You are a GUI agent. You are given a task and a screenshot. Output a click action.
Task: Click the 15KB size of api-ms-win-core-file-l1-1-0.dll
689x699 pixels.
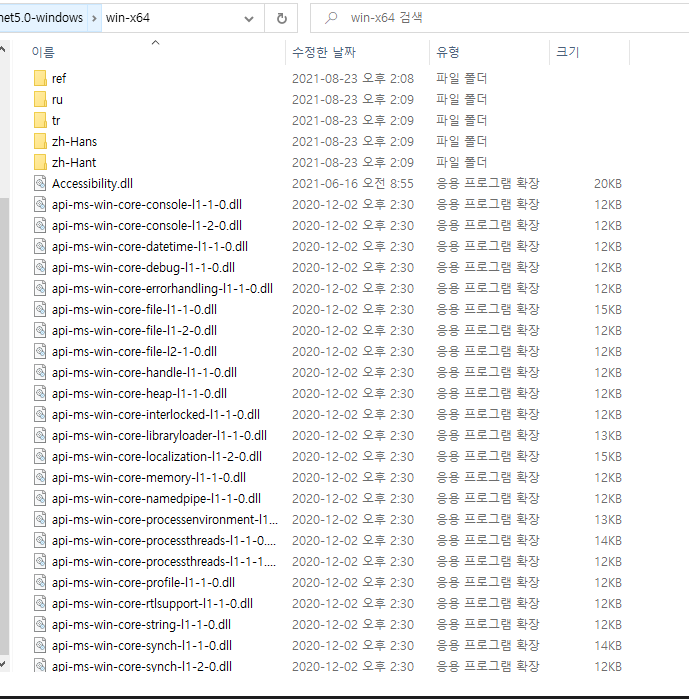click(x=607, y=309)
